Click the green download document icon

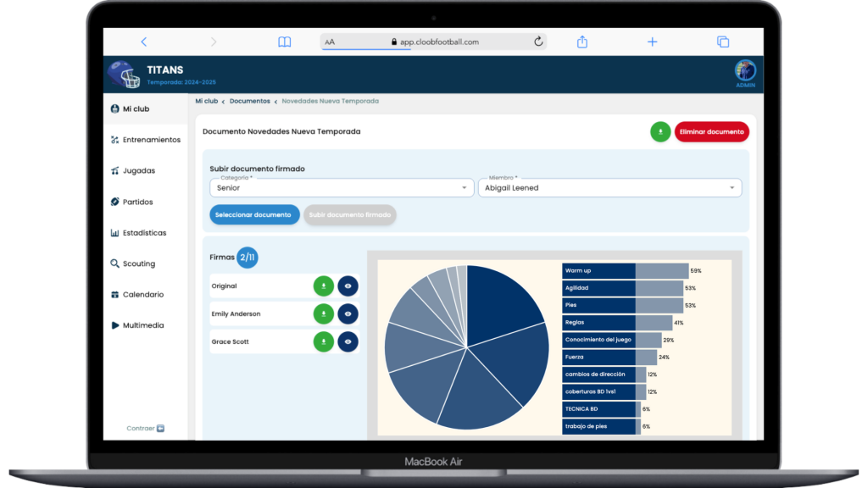(660, 132)
